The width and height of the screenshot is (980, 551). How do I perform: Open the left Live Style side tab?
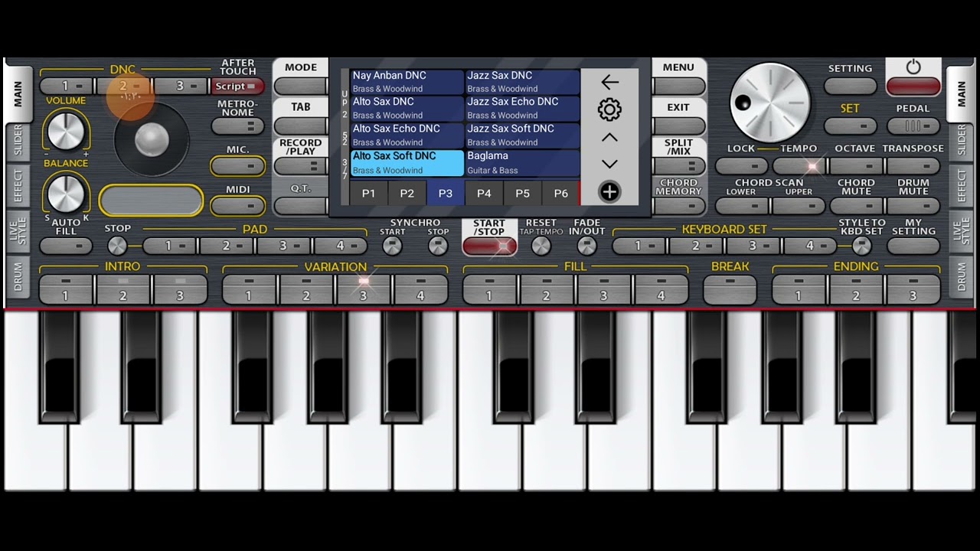click(x=18, y=231)
